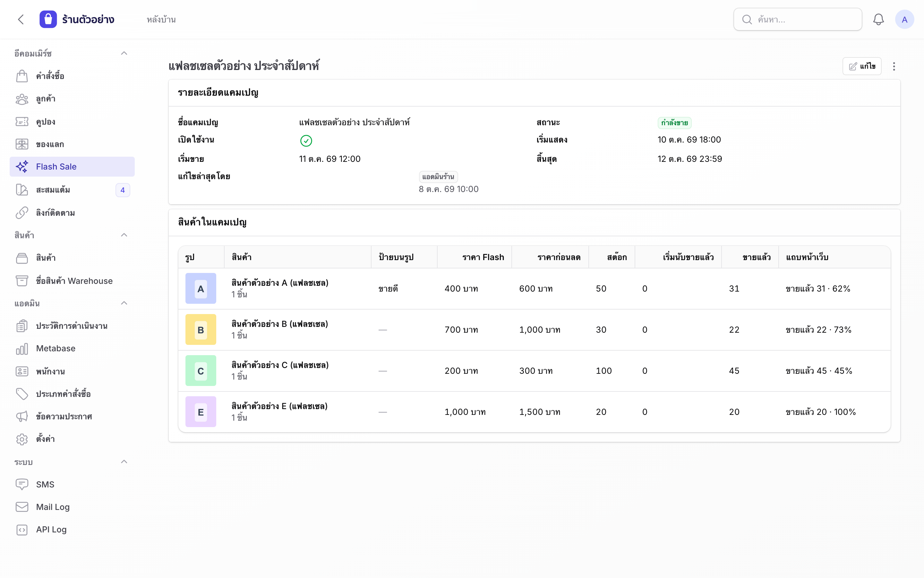Open คำสั่งซื้อ orders in sidebar

click(x=72, y=76)
